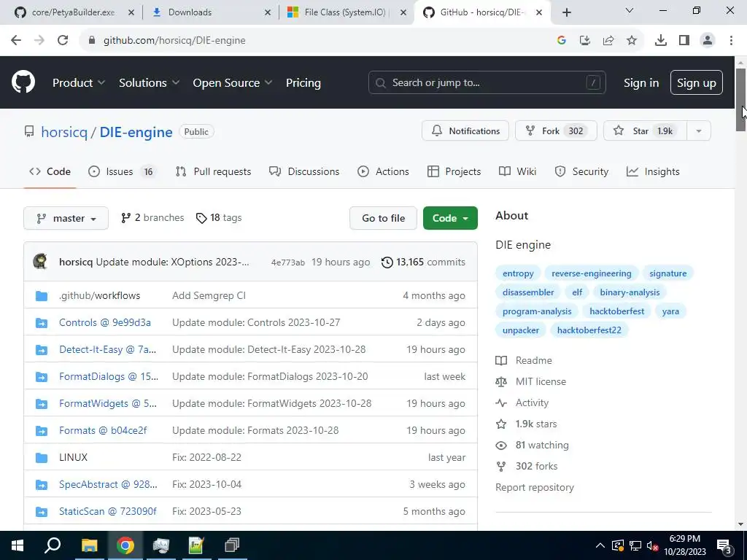The width and height of the screenshot is (747, 560).
Task: Click the volume muted tray icon
Action: point(653,545)
